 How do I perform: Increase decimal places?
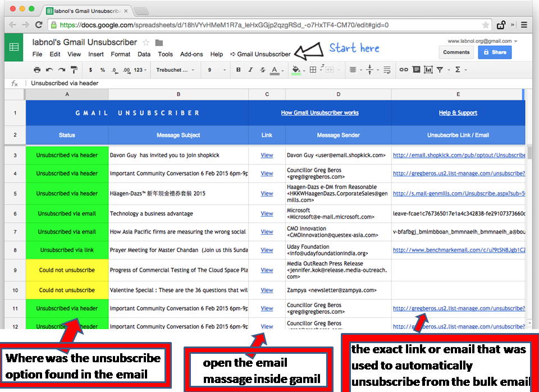point(126,70)
